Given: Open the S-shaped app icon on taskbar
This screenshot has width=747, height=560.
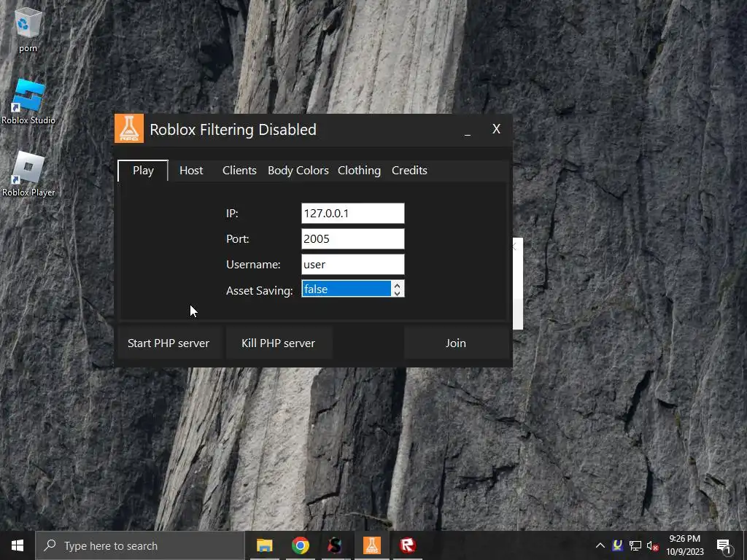Looking at the screenshot, I should coord(336,545).
